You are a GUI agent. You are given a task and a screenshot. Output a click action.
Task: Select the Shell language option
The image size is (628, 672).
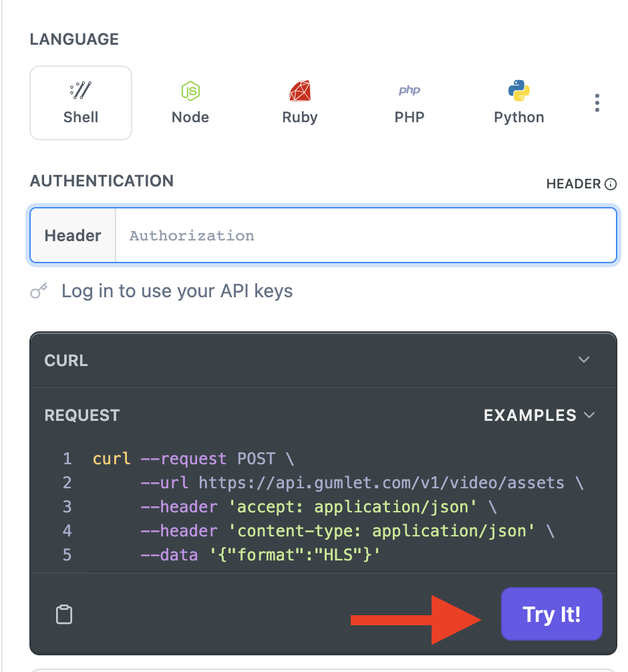[x=81, y=103]
